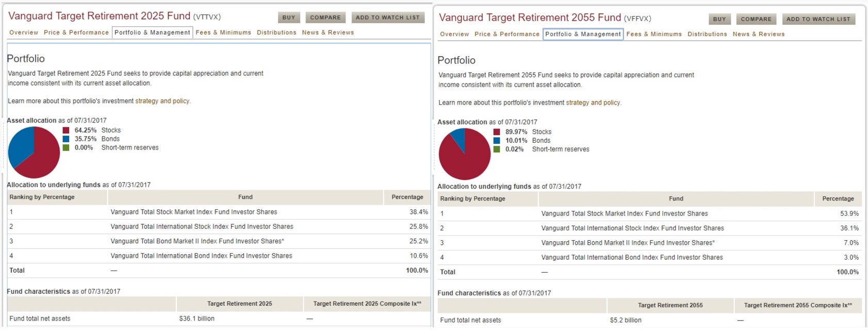Click green Short-term reserves swatch, 2025 Fund

click(x=66, y=148)
